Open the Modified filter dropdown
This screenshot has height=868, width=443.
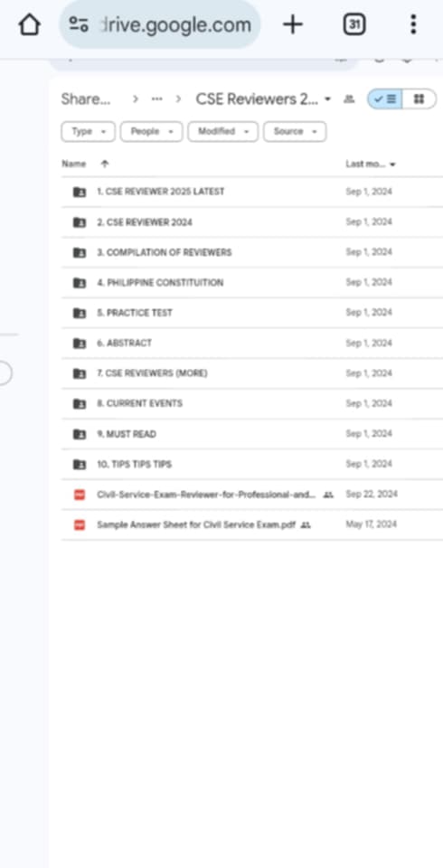pyautogui.click(x=222, y=132)
